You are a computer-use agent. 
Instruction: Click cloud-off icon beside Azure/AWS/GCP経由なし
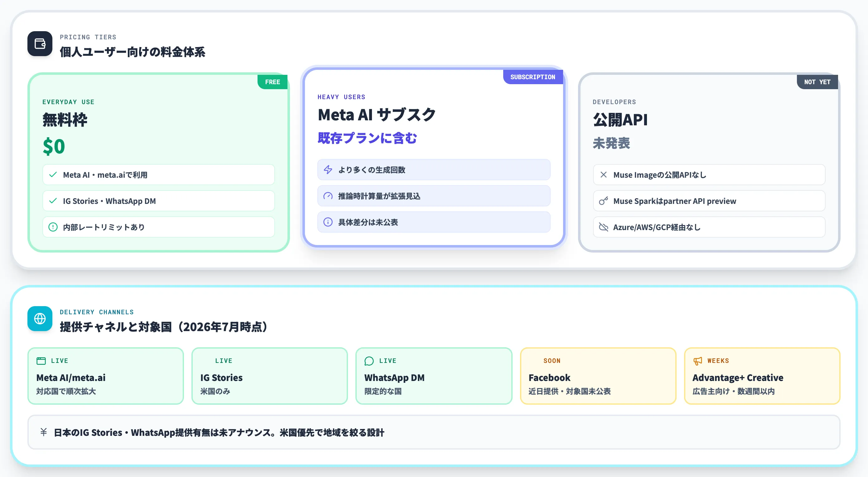coord(604,227)
